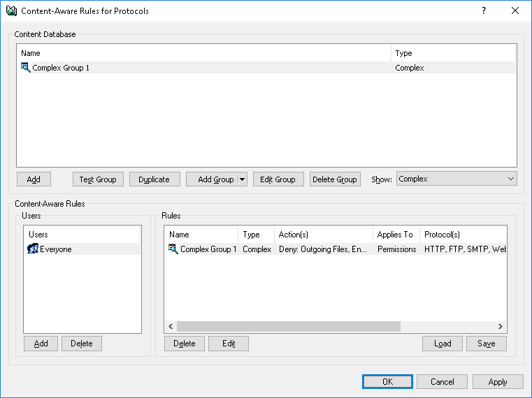
Task: Click the Everyone users group icon
Action: pyautogui.click(x=32, y=249)
